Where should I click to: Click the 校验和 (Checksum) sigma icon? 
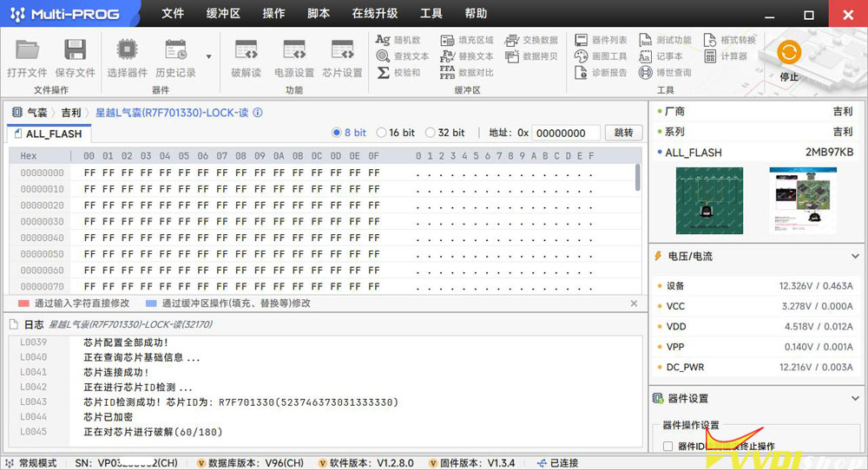[384, 73]
